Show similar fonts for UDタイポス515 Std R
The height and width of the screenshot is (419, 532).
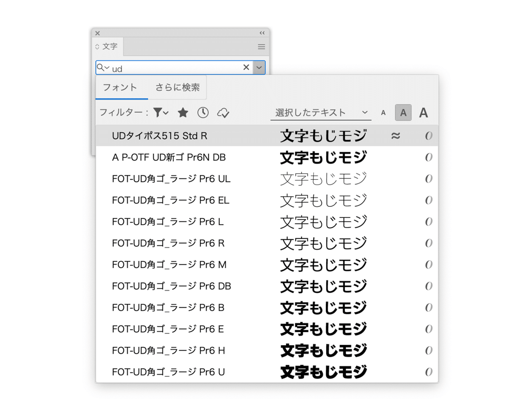(396, 136)
